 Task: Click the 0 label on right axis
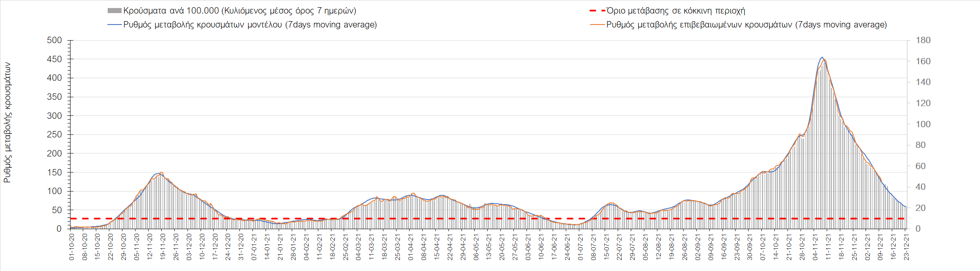coord(918,229)
